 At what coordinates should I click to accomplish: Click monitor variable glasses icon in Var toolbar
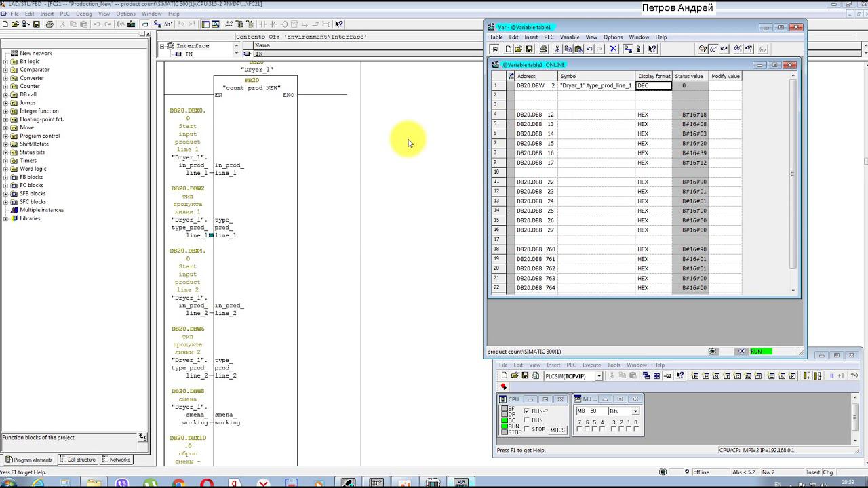pyautogui.click(x=713, y=49)
